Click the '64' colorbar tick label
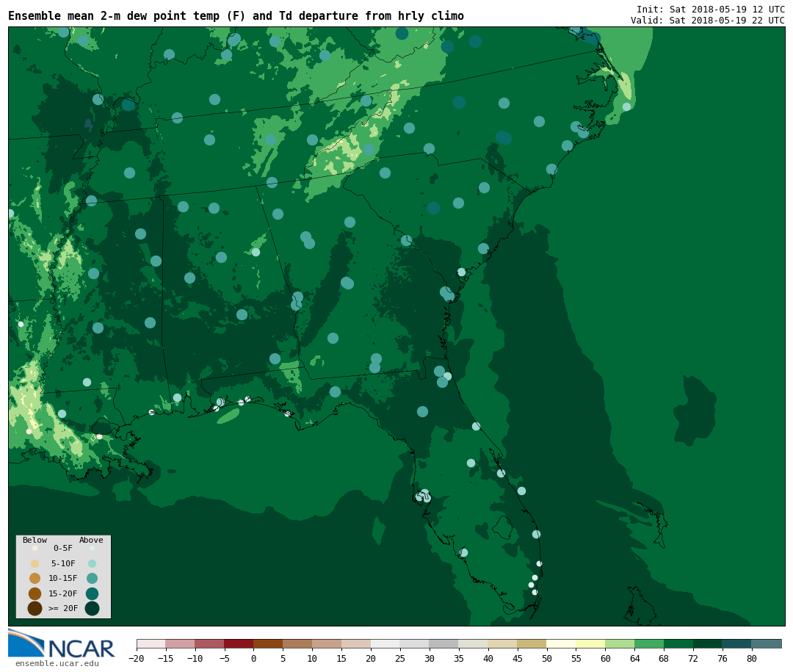This screenshot has height=672, width=793. coord(634,658)
